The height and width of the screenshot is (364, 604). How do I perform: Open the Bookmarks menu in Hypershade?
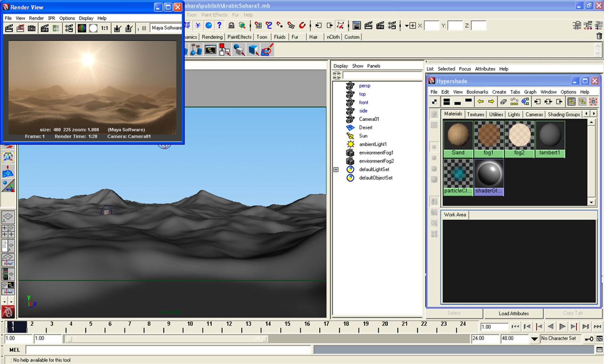tap(477, 92)
